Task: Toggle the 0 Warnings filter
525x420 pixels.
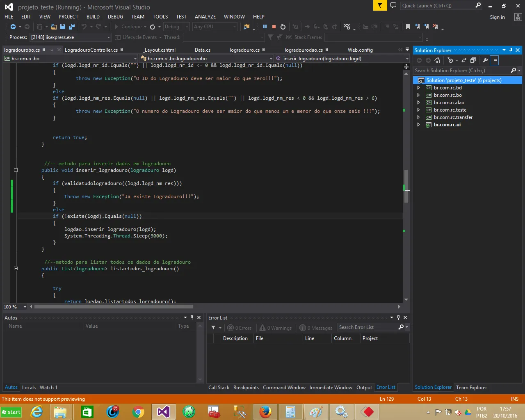Action: click(276, 328)
